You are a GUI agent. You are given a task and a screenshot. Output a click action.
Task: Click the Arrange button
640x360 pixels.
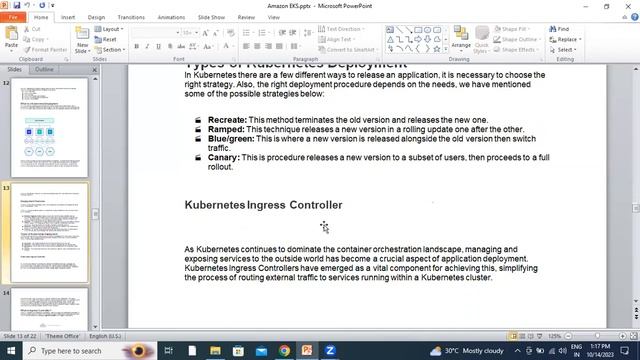tap(461, 39)
